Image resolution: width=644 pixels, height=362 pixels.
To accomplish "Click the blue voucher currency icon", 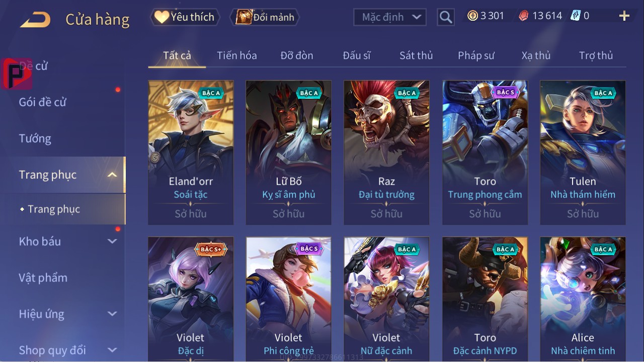I will (575, 16).
